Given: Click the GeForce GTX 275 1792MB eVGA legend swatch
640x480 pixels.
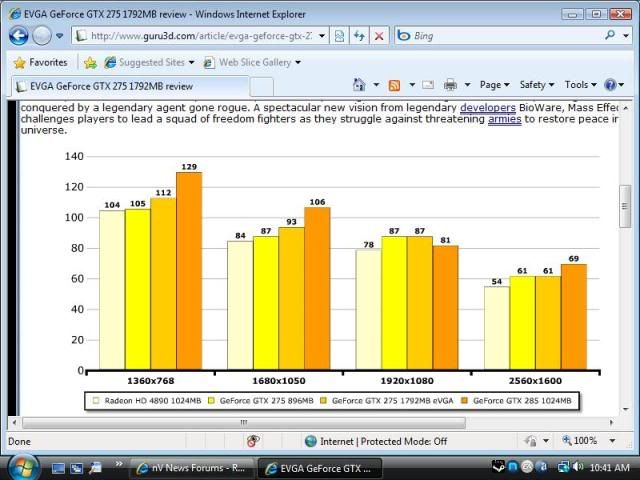Looking at the screenshot, I should click(323, 400).
